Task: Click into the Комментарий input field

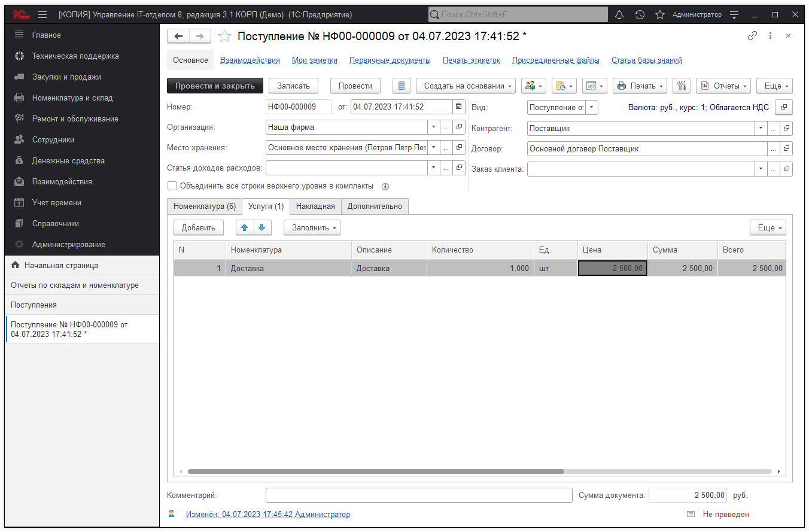Action: tap(419, 495)
